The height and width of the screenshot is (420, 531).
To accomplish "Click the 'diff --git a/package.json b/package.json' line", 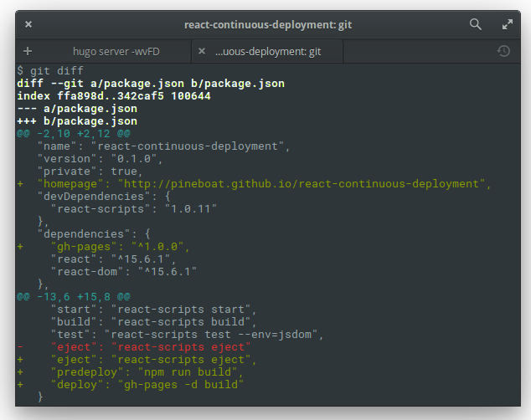I will coord(151,83).
